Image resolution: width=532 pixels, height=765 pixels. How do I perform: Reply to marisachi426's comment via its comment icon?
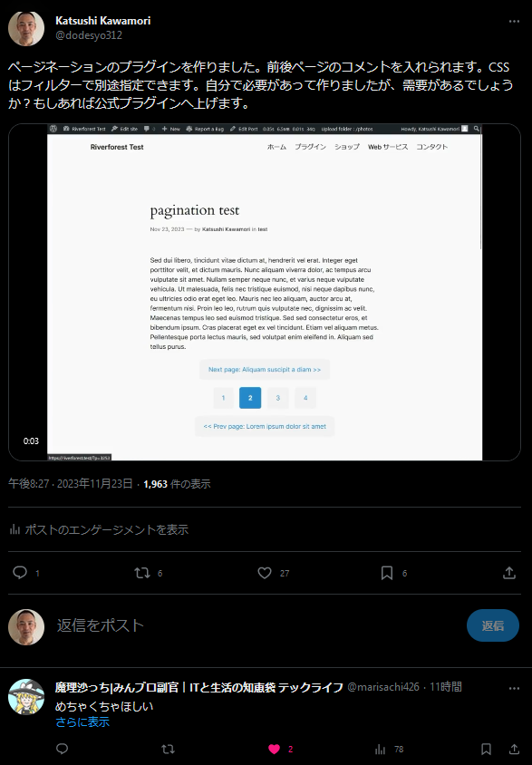(x=62, y=749)
